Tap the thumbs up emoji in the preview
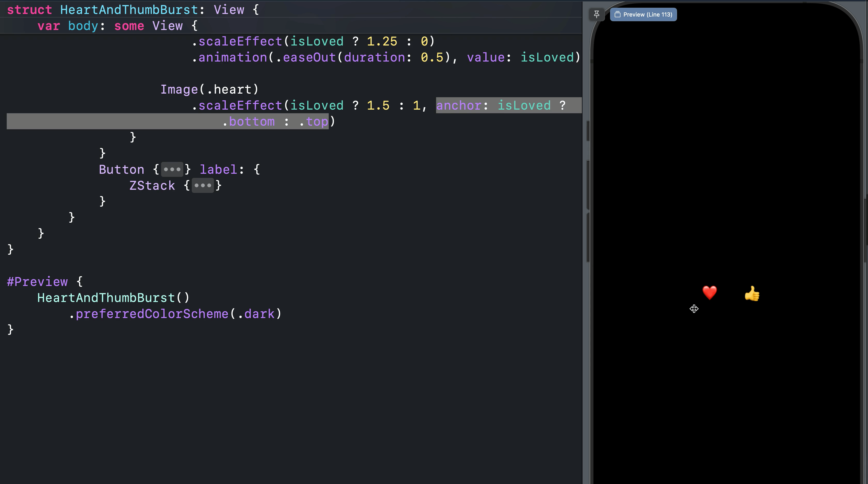 click(x=752, y=293)
